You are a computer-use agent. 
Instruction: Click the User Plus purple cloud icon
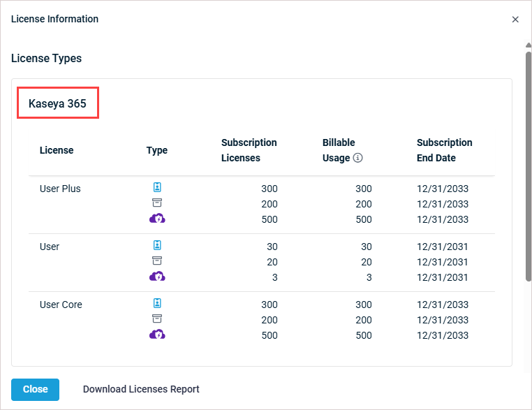click(x=157, y=219)
